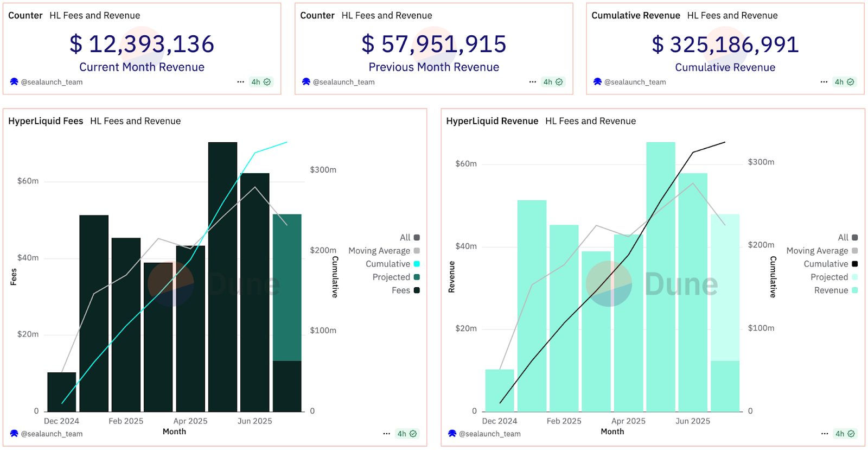Toggle All series in Revenue chart legend
Viewport: 868px width, 450px height.
coord(848,238)
